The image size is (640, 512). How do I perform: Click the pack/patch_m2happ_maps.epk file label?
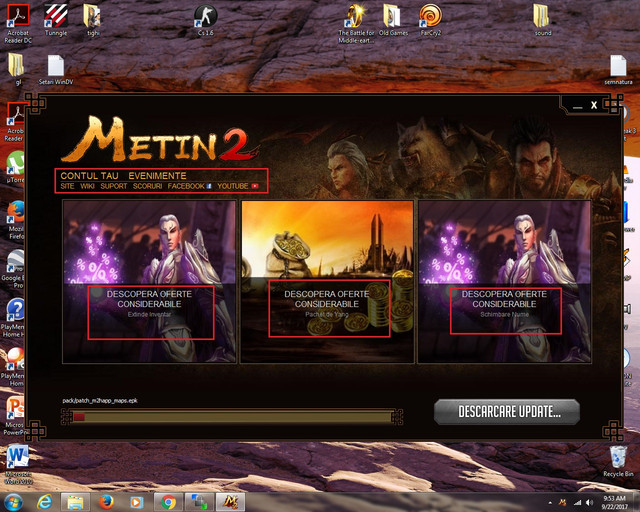[100, 401]
